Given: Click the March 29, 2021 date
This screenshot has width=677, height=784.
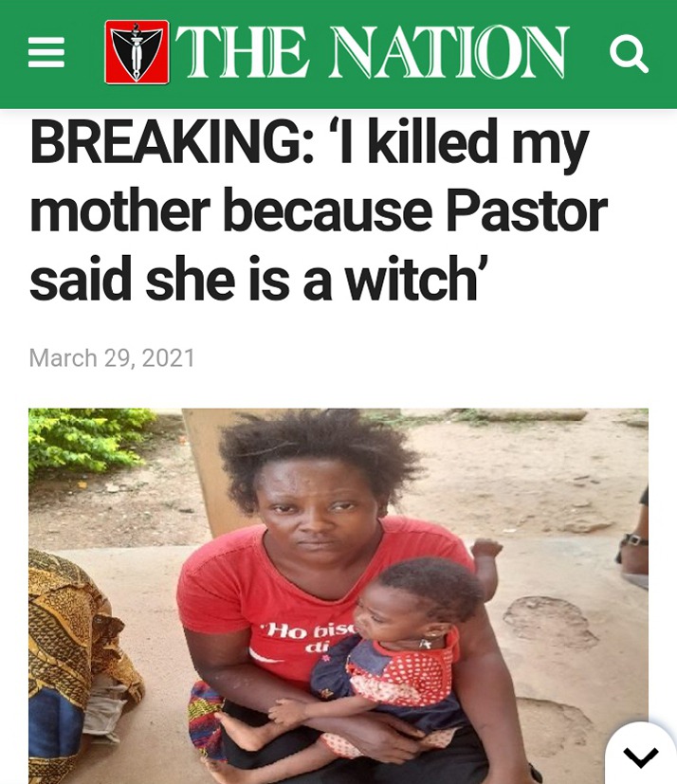Looking at the screenshot, I should 112,358.
